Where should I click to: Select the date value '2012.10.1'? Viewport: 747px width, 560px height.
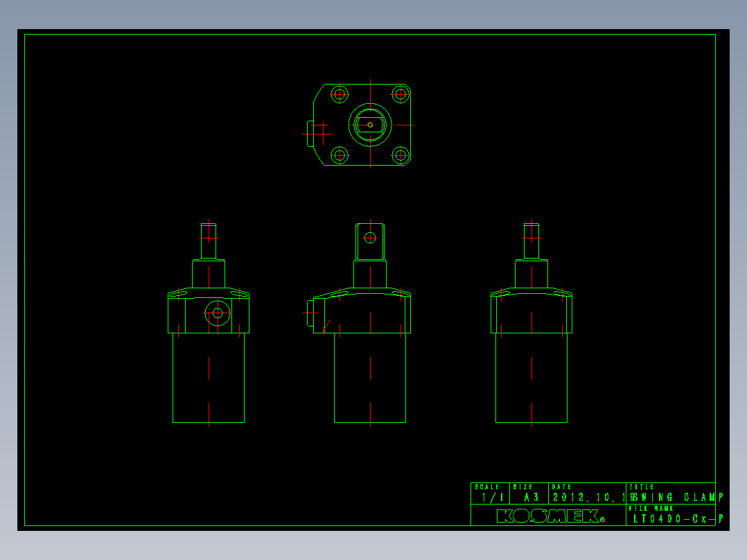tap(589, 498)
